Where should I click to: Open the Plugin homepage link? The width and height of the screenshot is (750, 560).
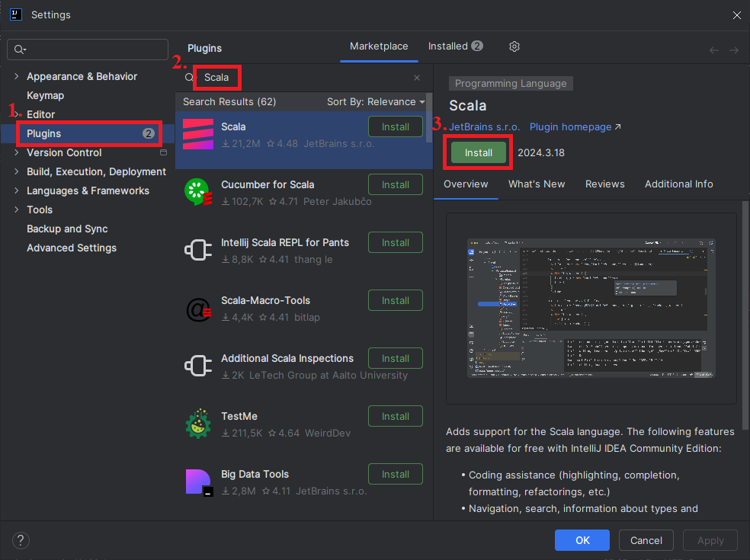[575, 127]
